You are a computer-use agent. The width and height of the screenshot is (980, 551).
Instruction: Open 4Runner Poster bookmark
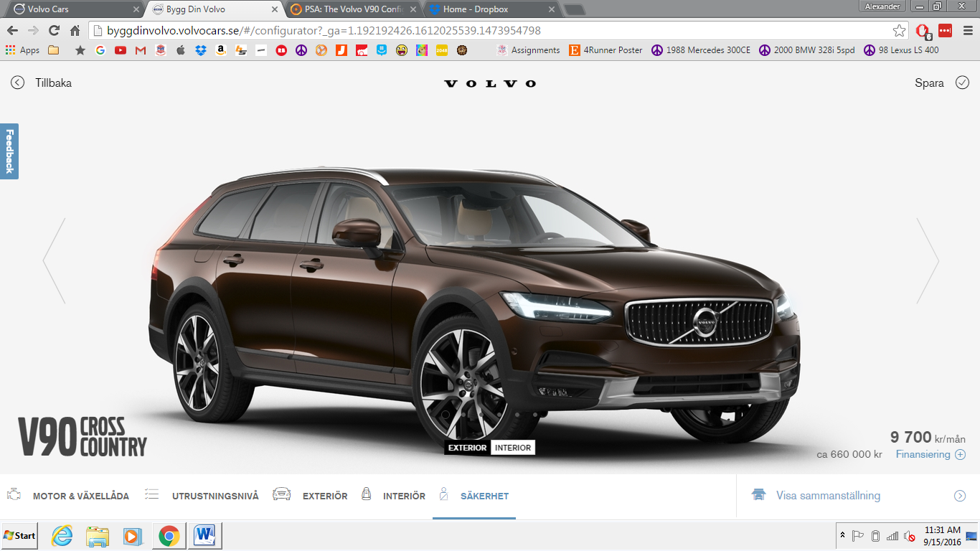[606, 50]
